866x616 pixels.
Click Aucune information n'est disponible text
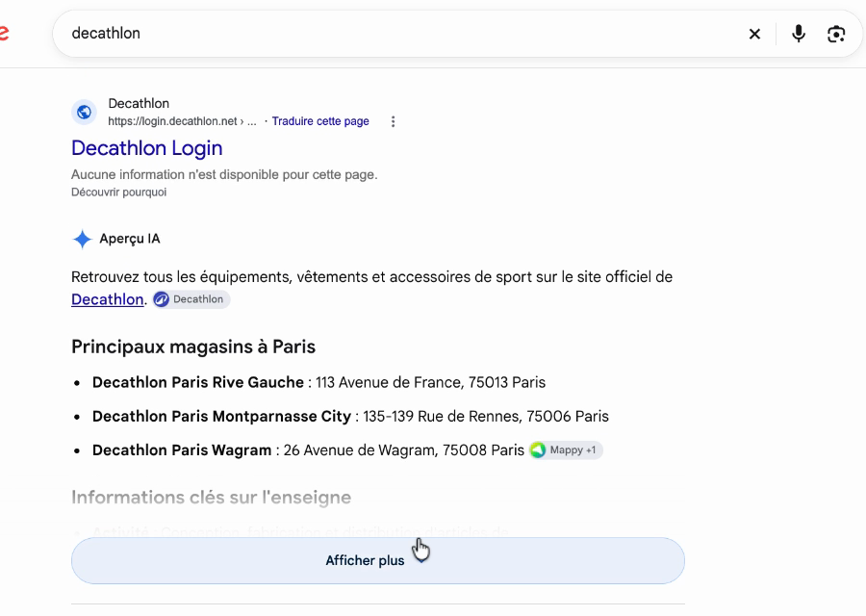coord(224,174)
